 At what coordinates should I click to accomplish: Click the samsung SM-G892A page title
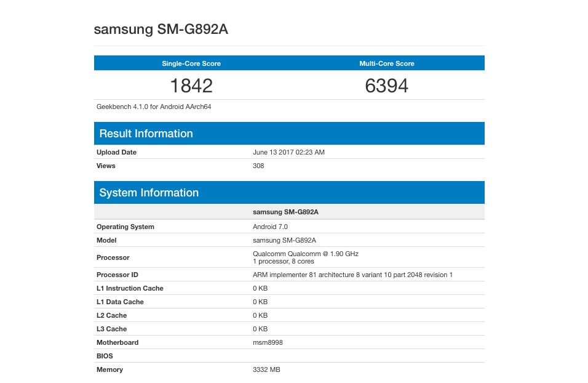pos(161,29)
